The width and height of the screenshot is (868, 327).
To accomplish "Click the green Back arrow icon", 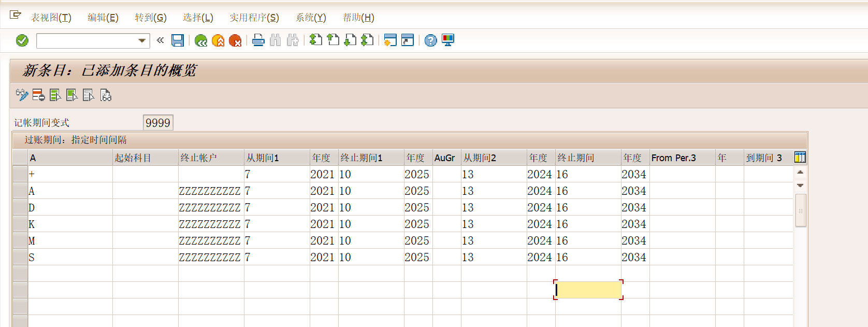I will point(201,40).
